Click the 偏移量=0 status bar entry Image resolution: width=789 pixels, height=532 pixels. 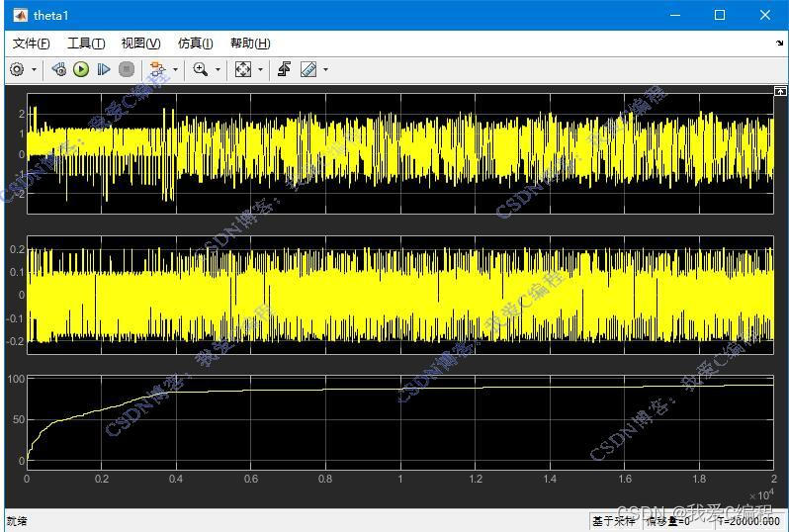coord(668,521)
